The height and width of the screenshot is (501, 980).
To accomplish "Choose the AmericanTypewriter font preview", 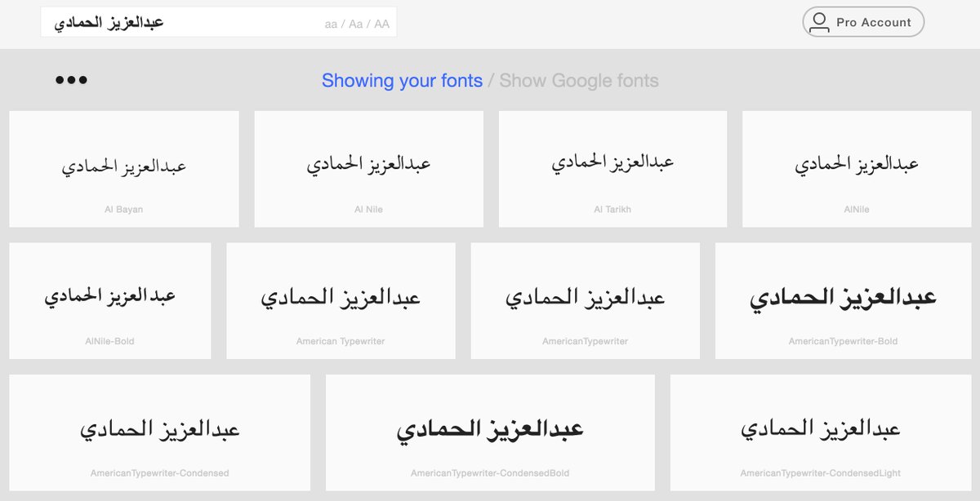I will [x=585, y=300].
